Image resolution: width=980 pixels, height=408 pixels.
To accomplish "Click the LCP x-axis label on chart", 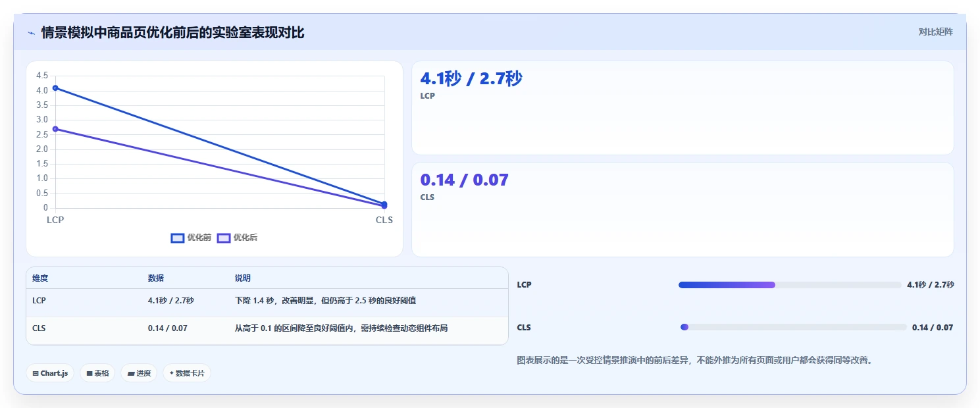I will coord(55,220).
